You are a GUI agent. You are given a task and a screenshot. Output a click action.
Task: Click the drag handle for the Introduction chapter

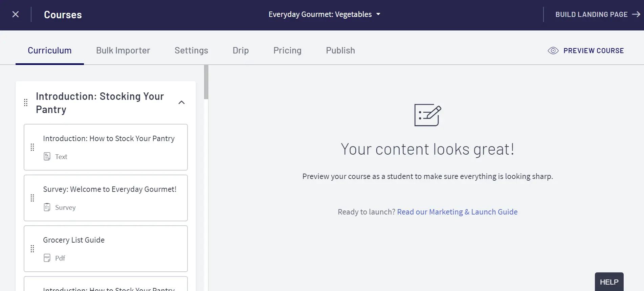pyautogui.click(x=26, y=103)
